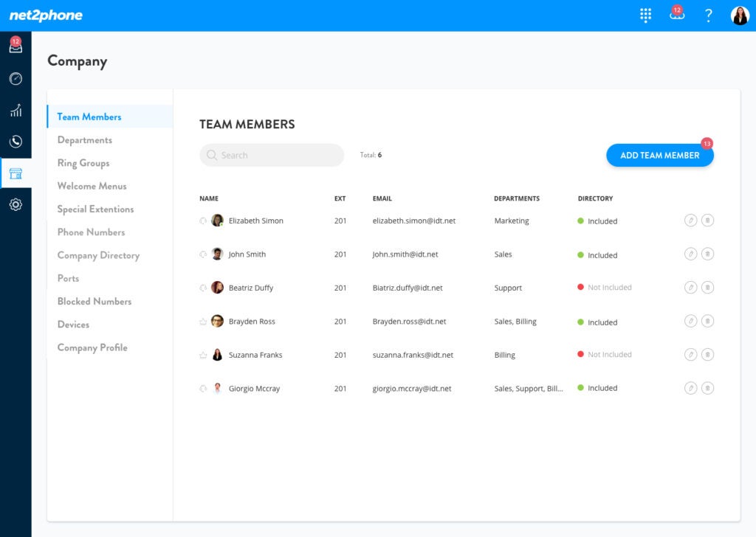Click Suzanna Franks's profile photo
This screenshot has width=756, height=537.
pos(217,355)
